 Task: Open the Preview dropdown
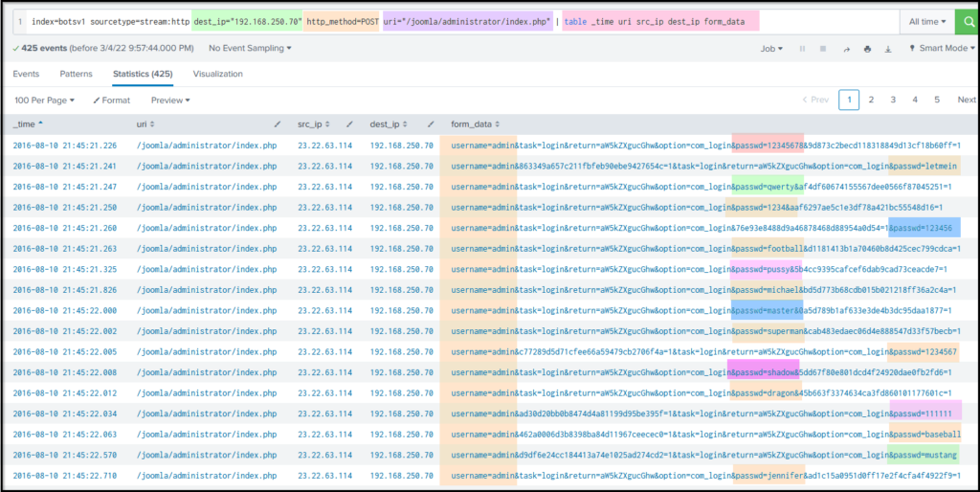[x=170, y=100]
